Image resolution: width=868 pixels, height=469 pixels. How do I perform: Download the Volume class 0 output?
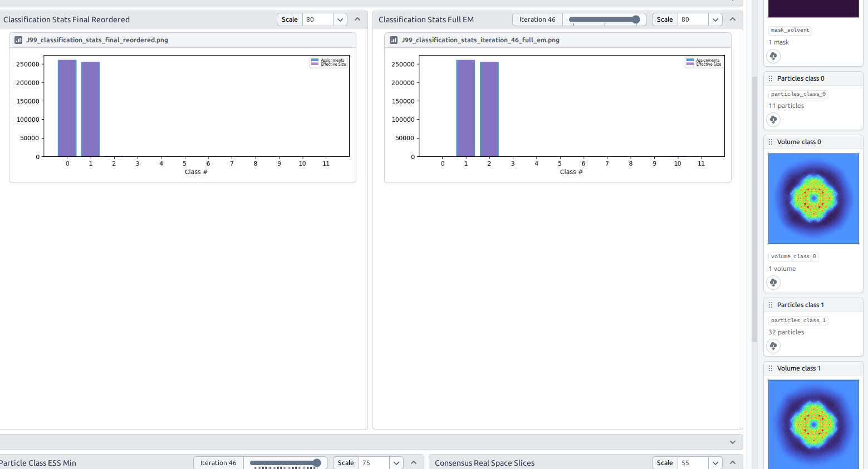773,283
